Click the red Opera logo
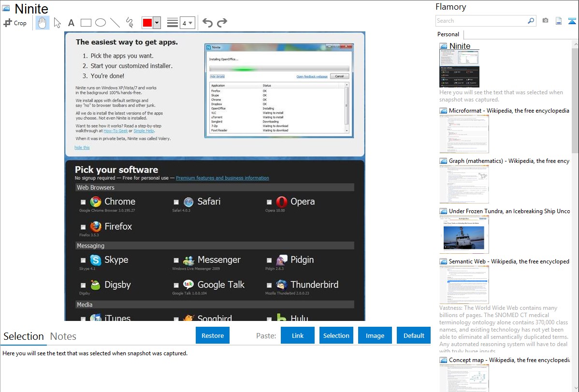579x392 pixels. (x=282, y=202)
